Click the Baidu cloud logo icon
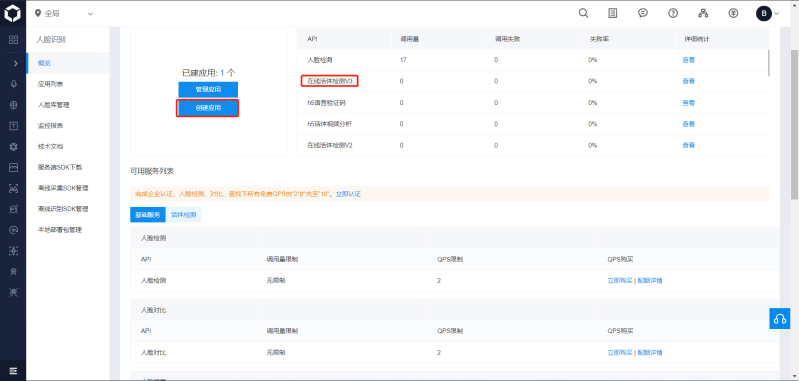799x381 pixels. coord(13,13)
